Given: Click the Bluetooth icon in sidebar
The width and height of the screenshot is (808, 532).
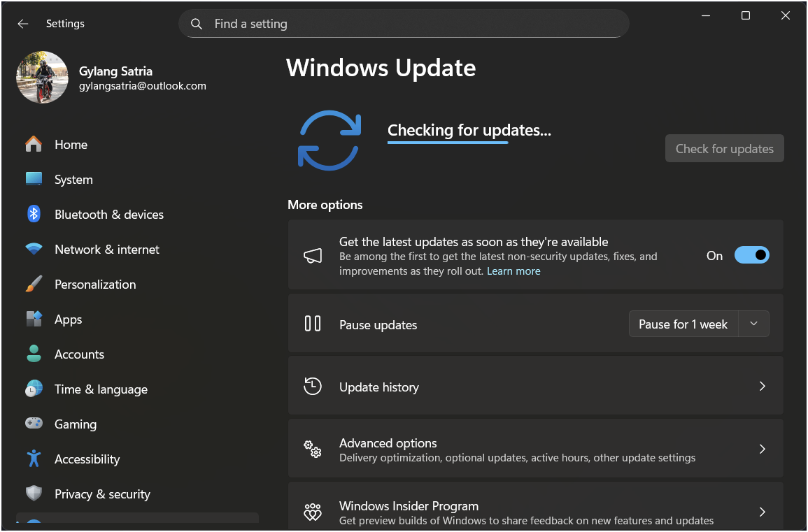Looking at the screenshot, I should point(34,214).
